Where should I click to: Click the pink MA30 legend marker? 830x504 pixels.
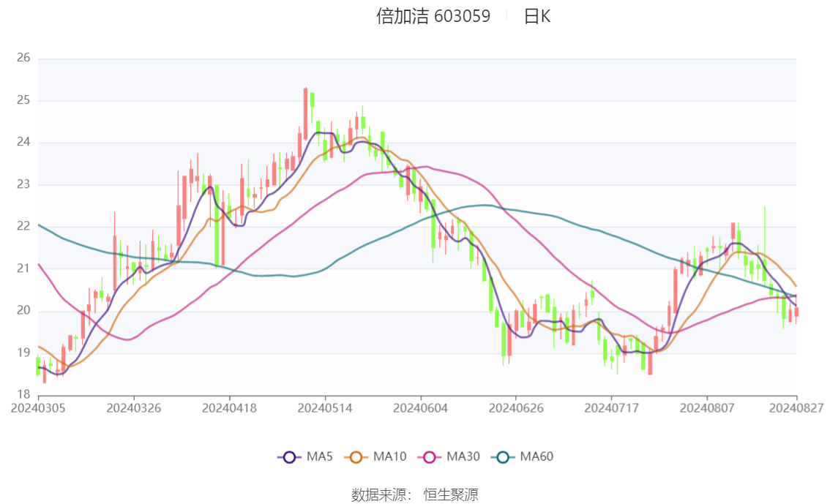click(430, 457)
